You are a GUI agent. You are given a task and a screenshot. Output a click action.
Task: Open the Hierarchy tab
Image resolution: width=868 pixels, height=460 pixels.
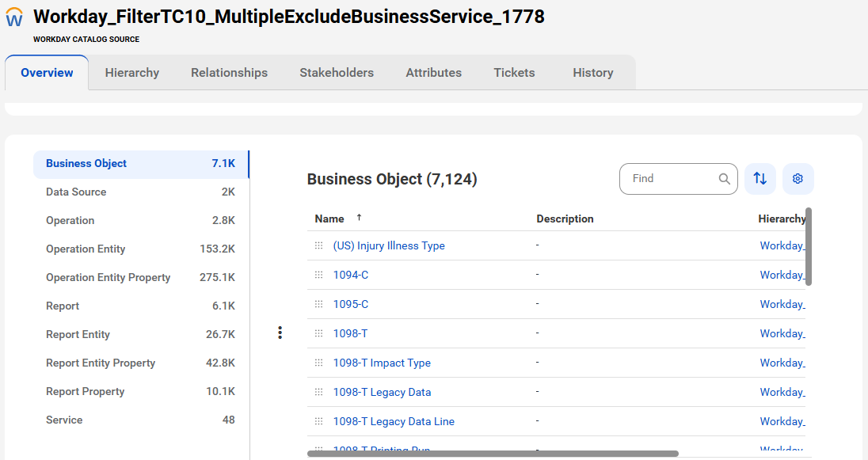click(131, 73)
